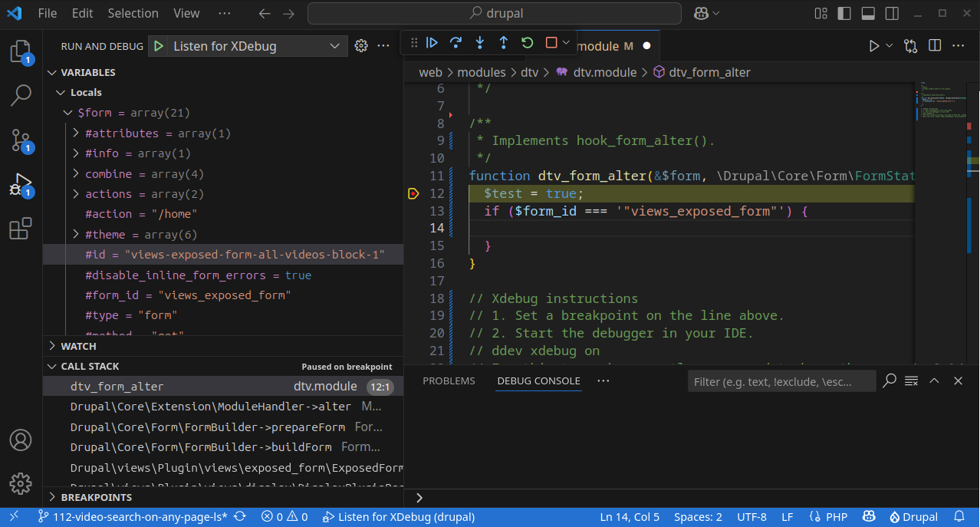Click the debug toolbar drag handle
The width and height of the screenshot is (980, 527).
coord(413,43)
